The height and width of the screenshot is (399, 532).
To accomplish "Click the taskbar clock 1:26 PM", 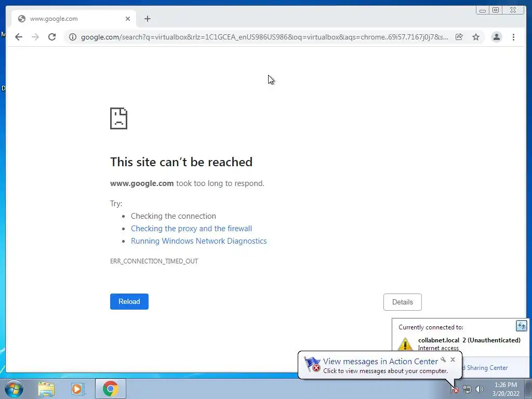I will pyautogui.click(x=506, y=389).
